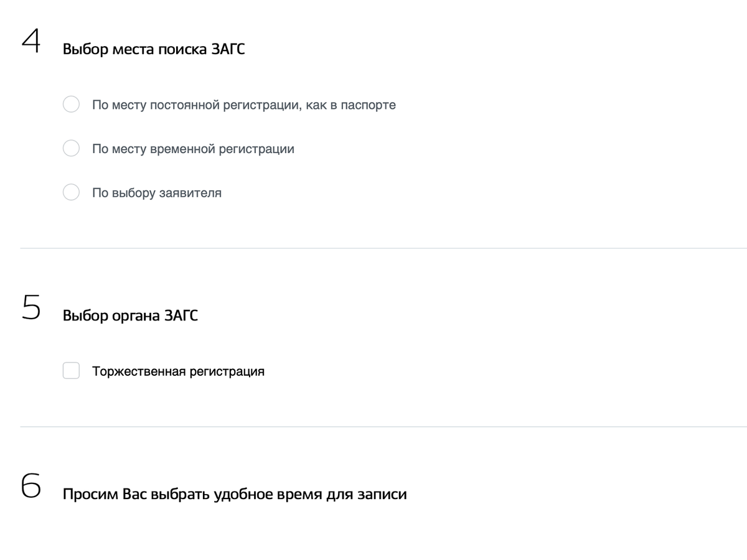The height and width of the screenshot is (560, 747).
Task: Click the 'Торжественная регистрация' label text
Action: pos(178,371)
